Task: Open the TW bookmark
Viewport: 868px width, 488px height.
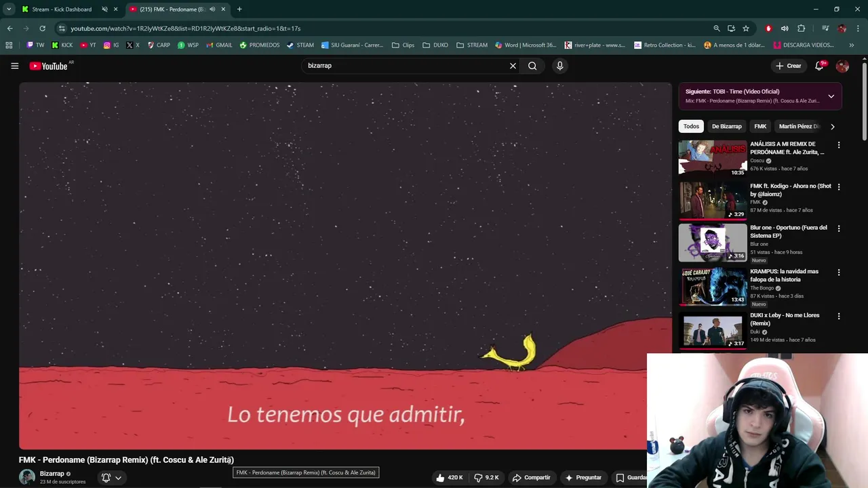Action: (35, 45)
